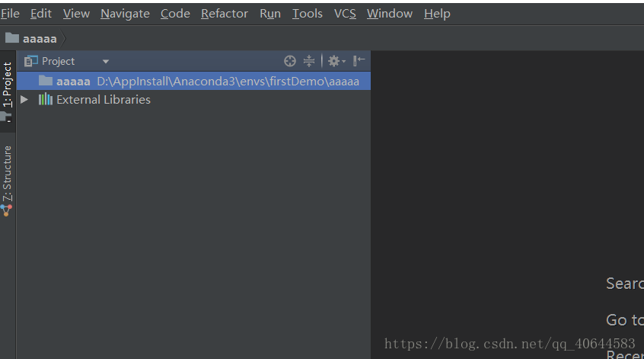Screen dimensions: 644x359
Task: Expand the External Libraries node
Action: (x=24, y=99)
